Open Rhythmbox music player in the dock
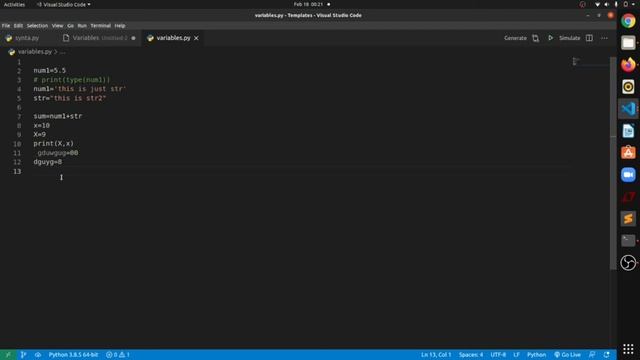Image resolution: width=640 pixels, height=360 pixels. coord(628,87)
